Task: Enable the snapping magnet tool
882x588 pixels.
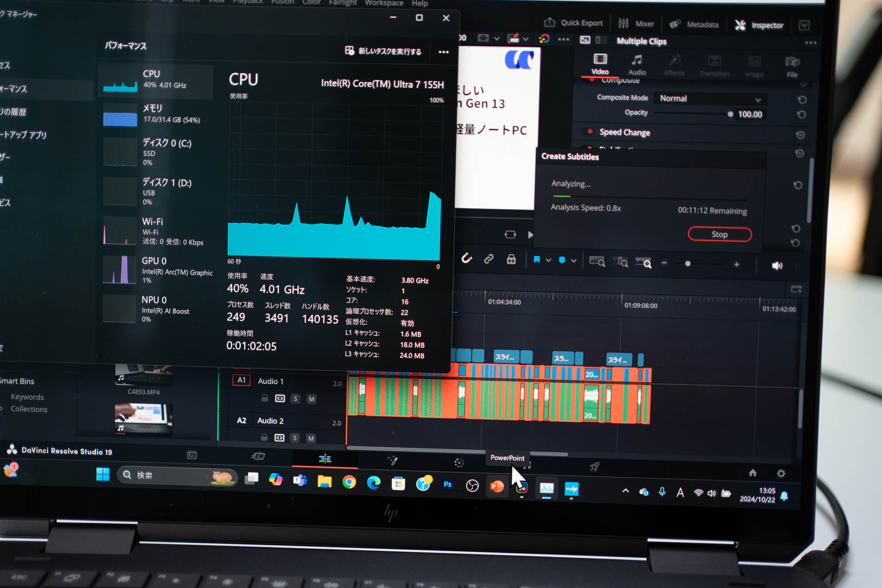Action: click(467, 259)
